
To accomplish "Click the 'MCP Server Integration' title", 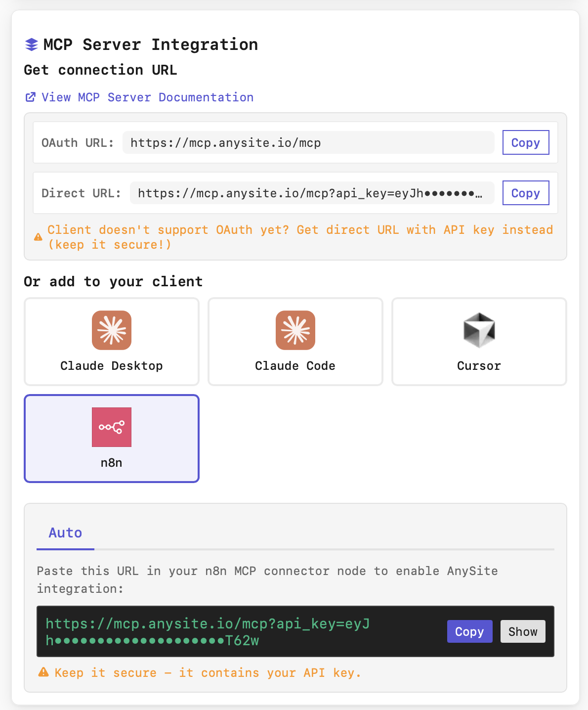I will (x=151, y=44).
